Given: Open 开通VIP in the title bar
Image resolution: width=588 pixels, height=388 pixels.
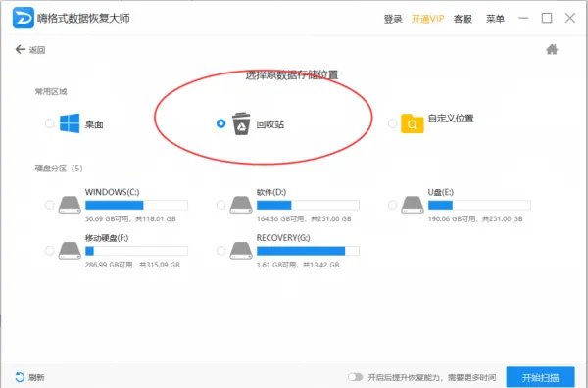Looking at the screenshot, I should [x=427, y=19].
